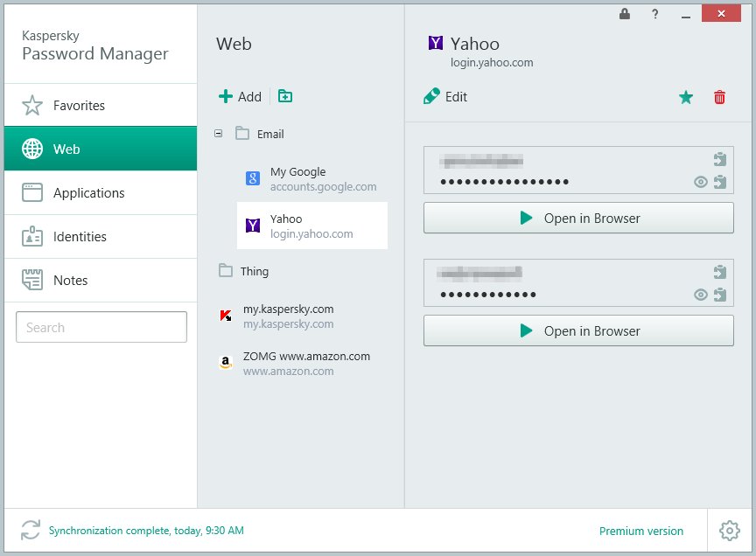Open help via the question mark icon

(654, 14)
